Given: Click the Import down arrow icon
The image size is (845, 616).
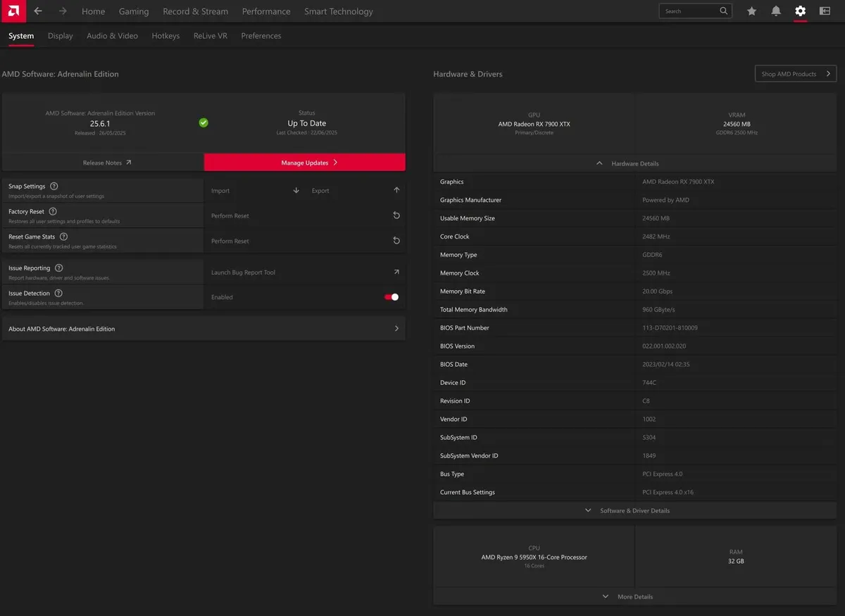Looking at the screenshot, I should (x=296, y=191).
